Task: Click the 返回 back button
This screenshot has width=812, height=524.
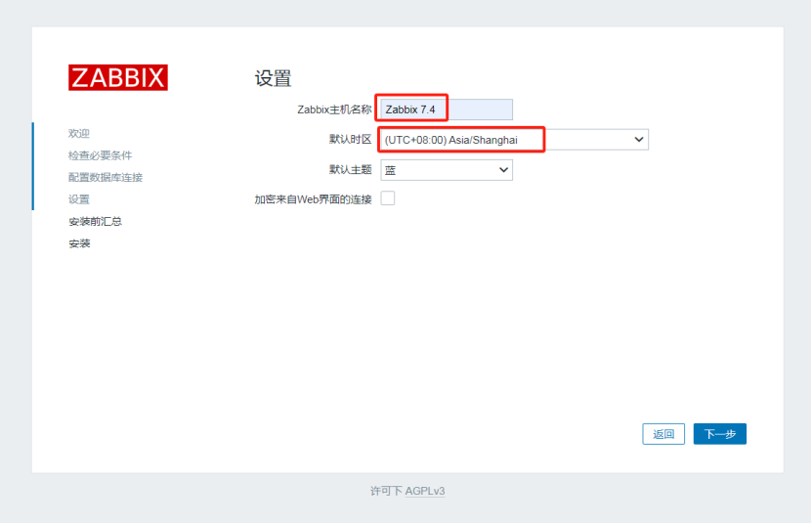Action: [663, 434]
